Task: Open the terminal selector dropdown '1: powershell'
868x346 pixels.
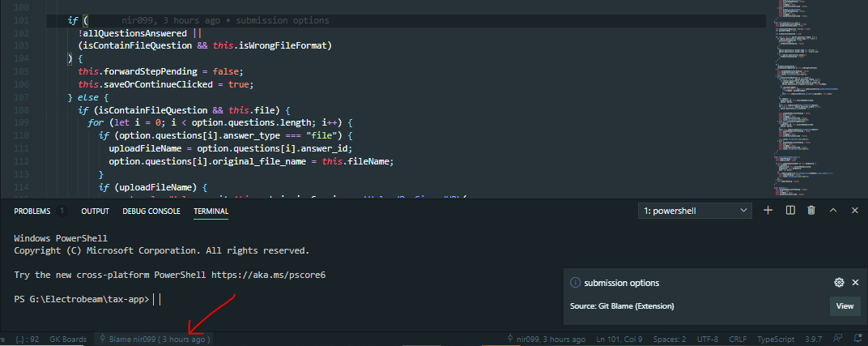Action: [x=695, y=211]
